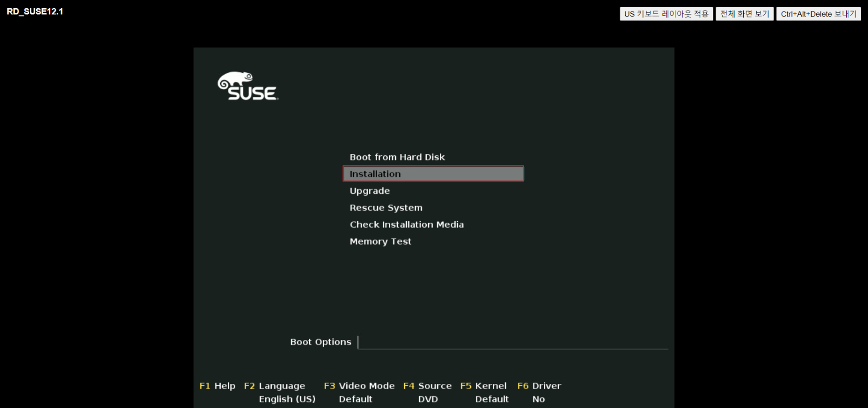Open the F4 Source options
The height and width of the screenshot is (408, 868).
[x=427, y=386]
